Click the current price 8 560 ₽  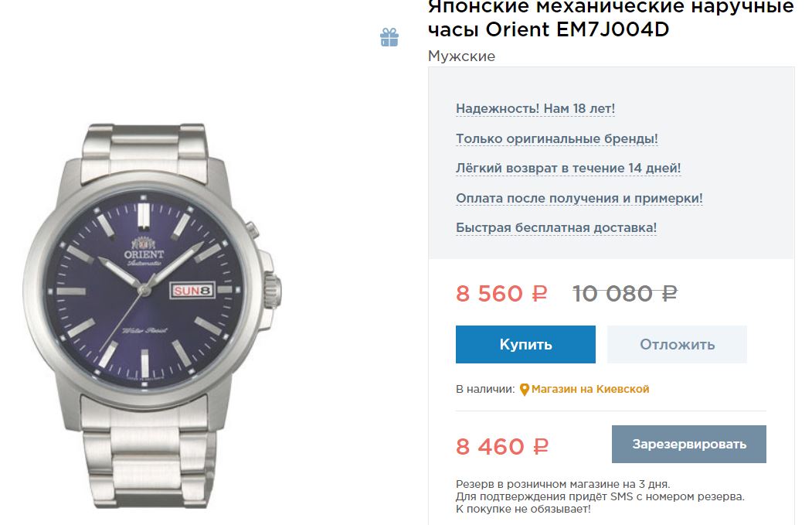point(501,294)
